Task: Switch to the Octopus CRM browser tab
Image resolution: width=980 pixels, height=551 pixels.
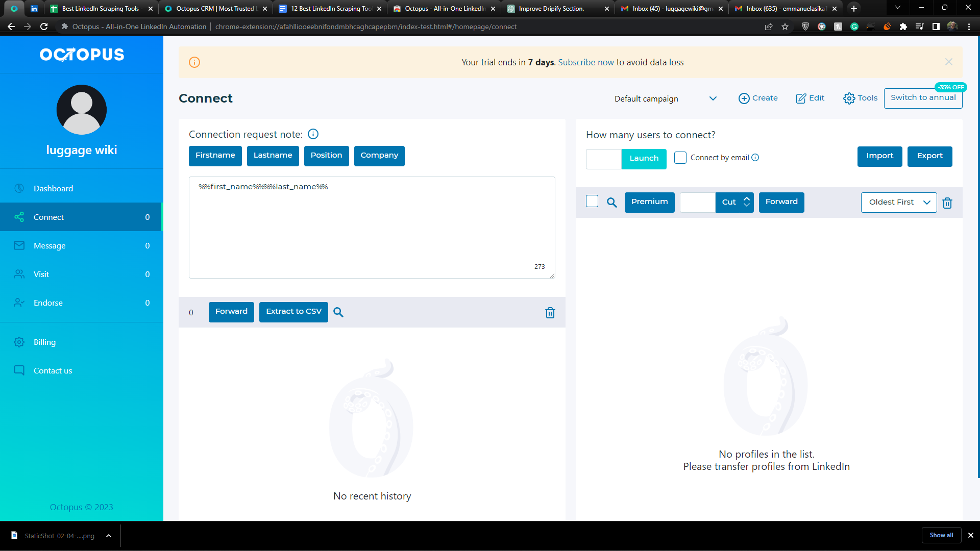Action: (215, 9)
